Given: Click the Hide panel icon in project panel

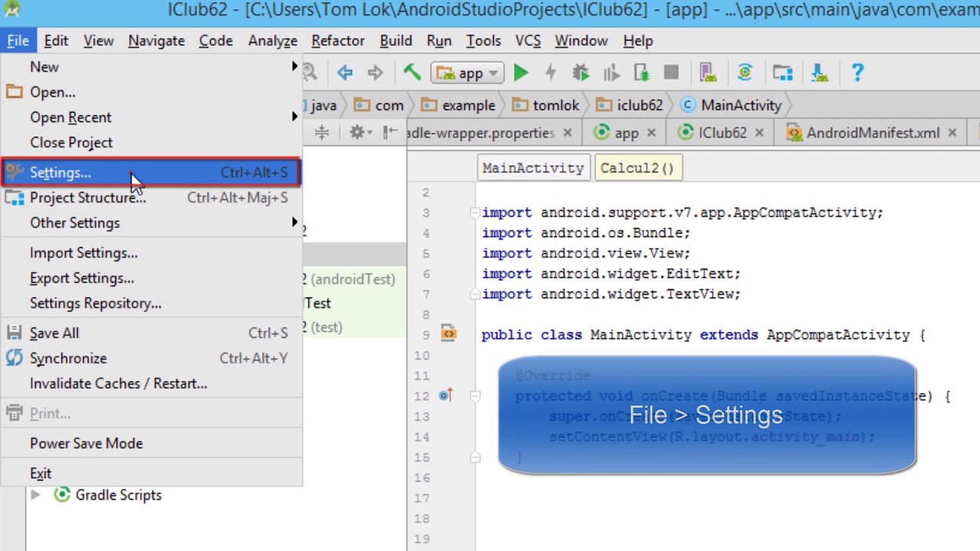Looking at the screenshot, I should pyautogui.click(x=390, y=132).
